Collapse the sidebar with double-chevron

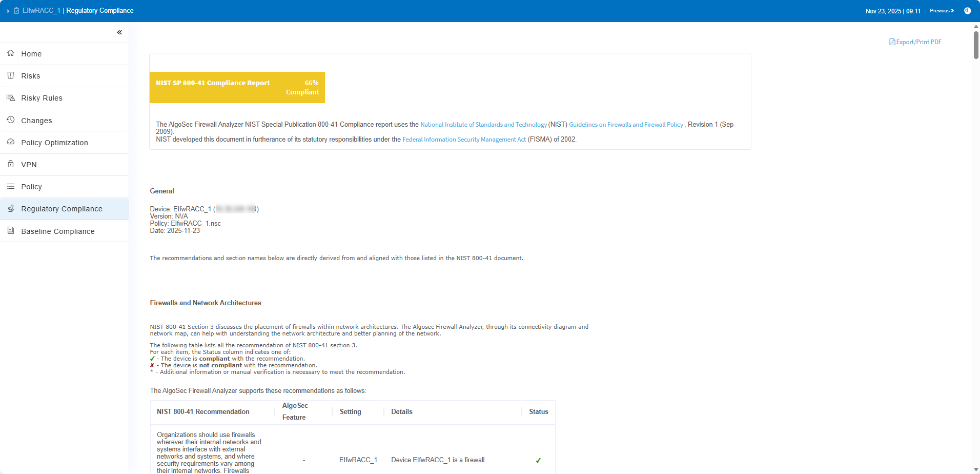119,32
